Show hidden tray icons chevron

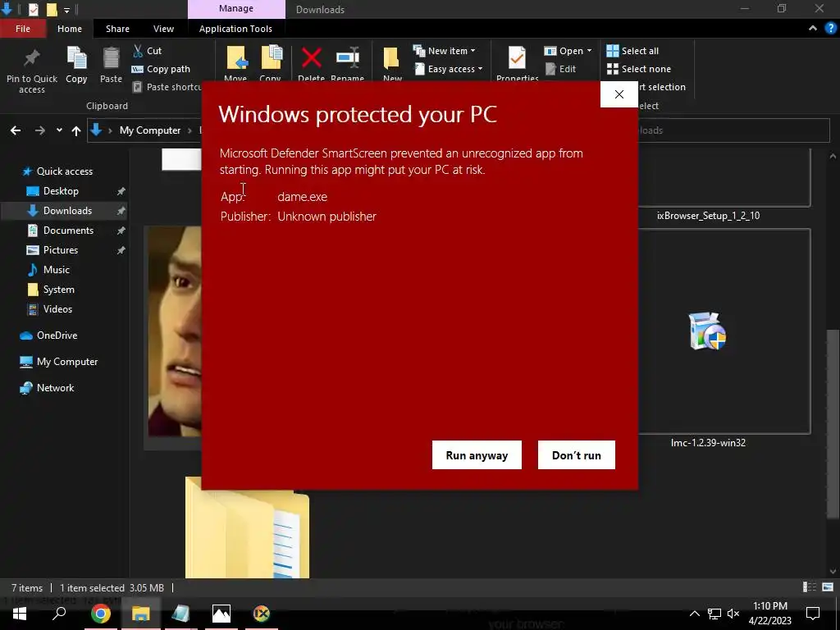[694, 614]
